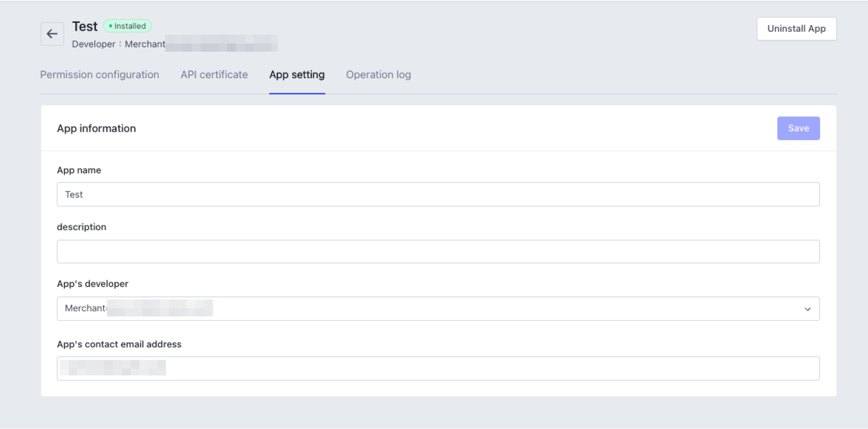Click the contact email address field
Screen dimensions: 868x429
438,368
